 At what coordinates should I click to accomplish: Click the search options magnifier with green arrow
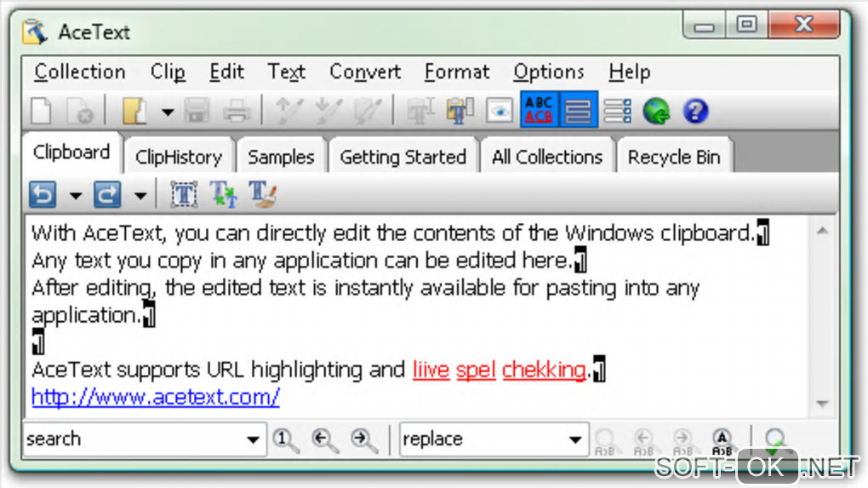coord(775,442)
